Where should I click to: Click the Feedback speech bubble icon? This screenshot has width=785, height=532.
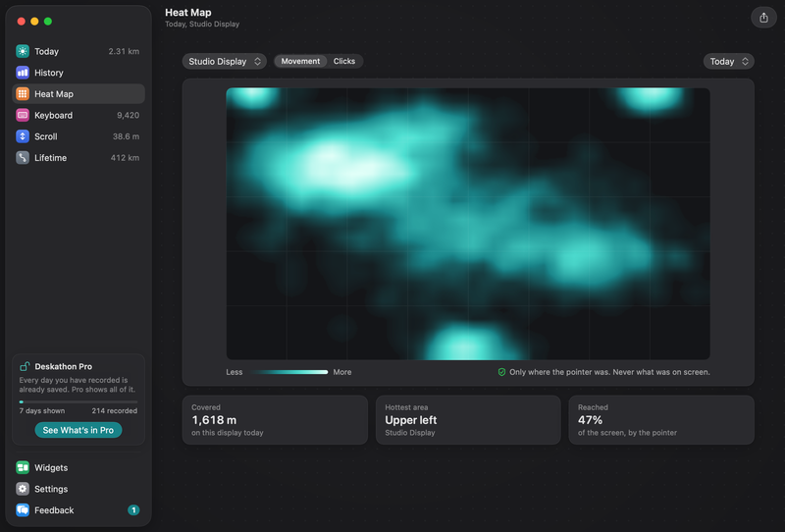pos(23,510)
